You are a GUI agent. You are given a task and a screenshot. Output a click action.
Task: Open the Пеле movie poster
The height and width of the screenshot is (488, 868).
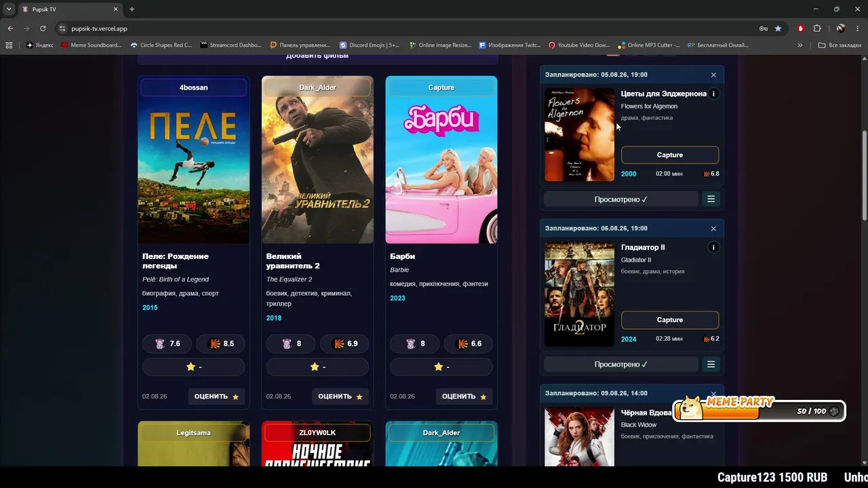point(194,159)
